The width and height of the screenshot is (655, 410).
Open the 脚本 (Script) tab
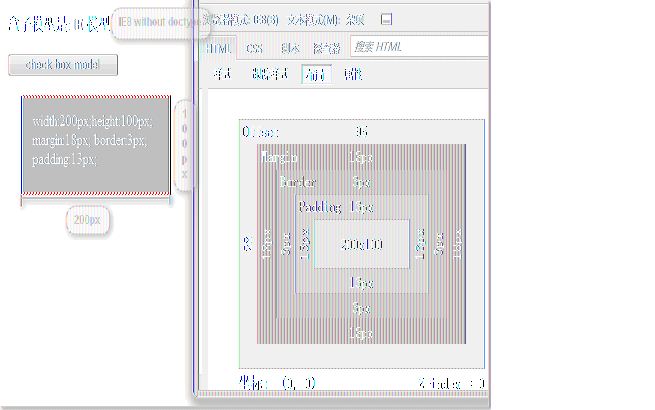[290, 48]
